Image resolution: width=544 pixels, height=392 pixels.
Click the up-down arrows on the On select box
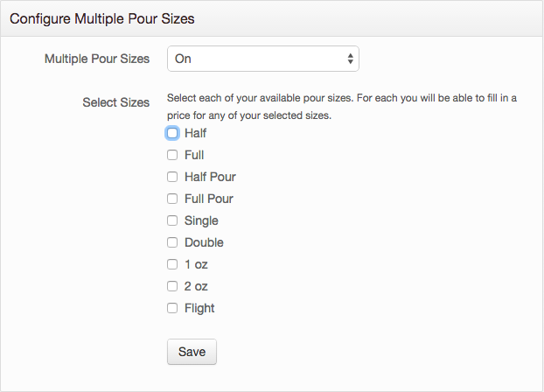click(x=351, y=59)
